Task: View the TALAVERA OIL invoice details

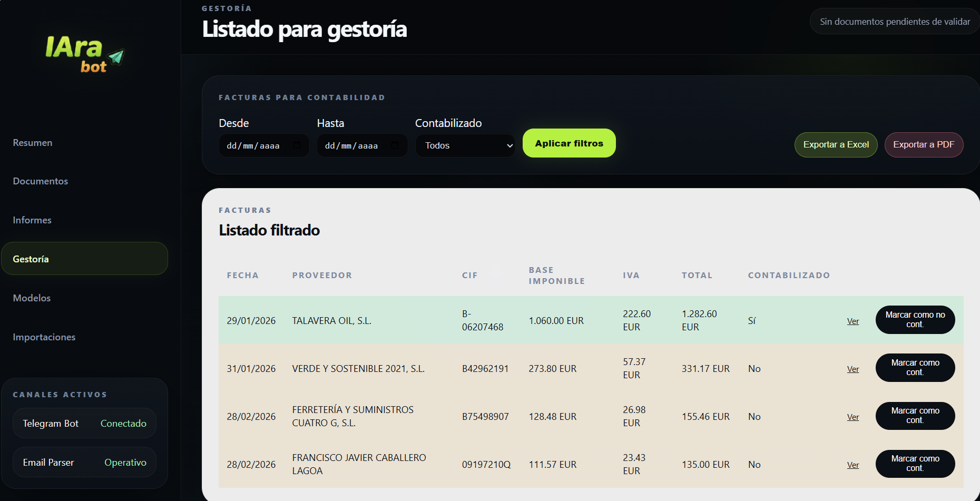Action: coord(852,320)
